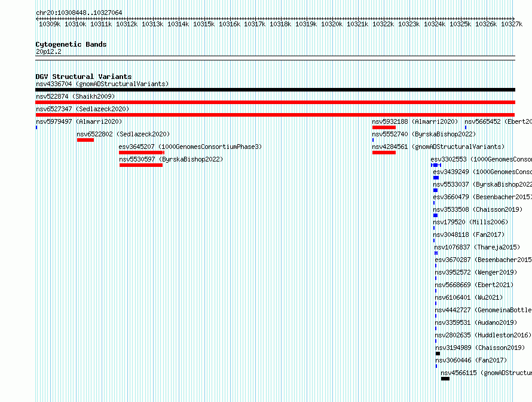Click the nsv4336704 gnomAD variant label
The width and height of the screenshot is (532, 402).
pos(102,84)
